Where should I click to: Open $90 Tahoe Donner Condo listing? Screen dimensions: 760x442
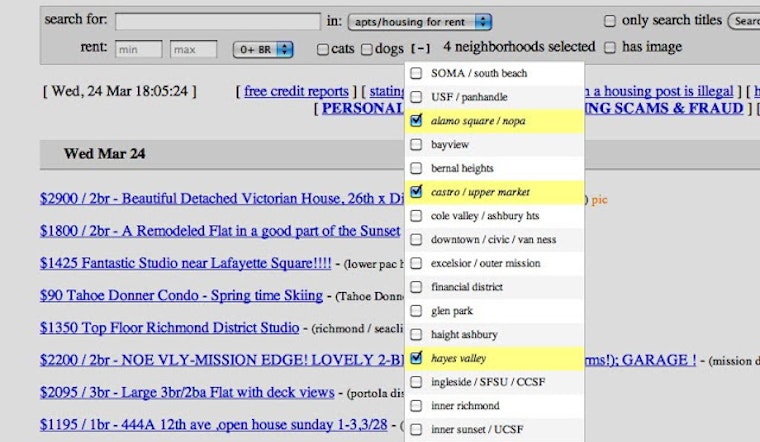point(181,296)
